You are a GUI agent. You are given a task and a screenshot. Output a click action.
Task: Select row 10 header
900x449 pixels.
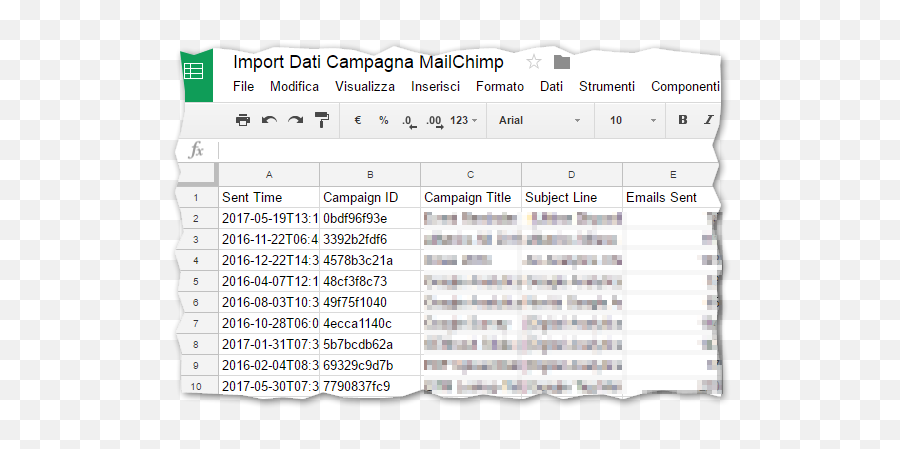(x=199, y=386)
